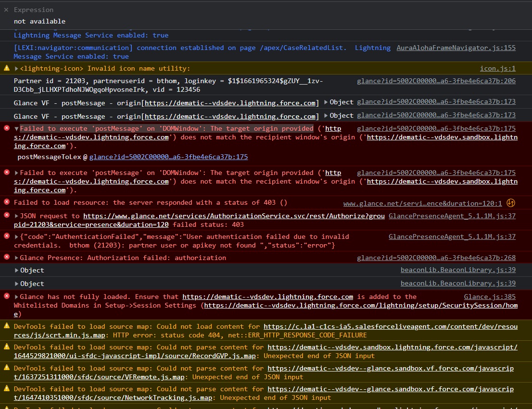532x409 pixels.
Task: Click the error icon beside 'Failed to load resource'
Action: coord(7,202)
